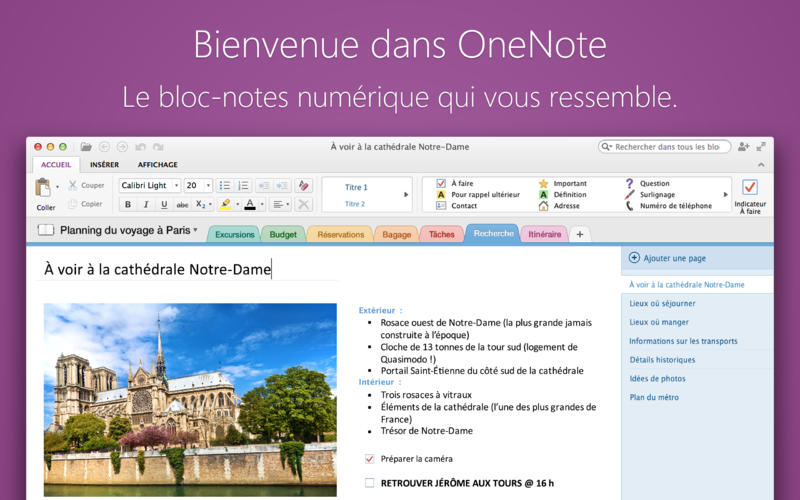This screenshot has width=800, height=500.
Task: Apply subscript formatting
Action: pyautogui.click(x=201, y=205)
